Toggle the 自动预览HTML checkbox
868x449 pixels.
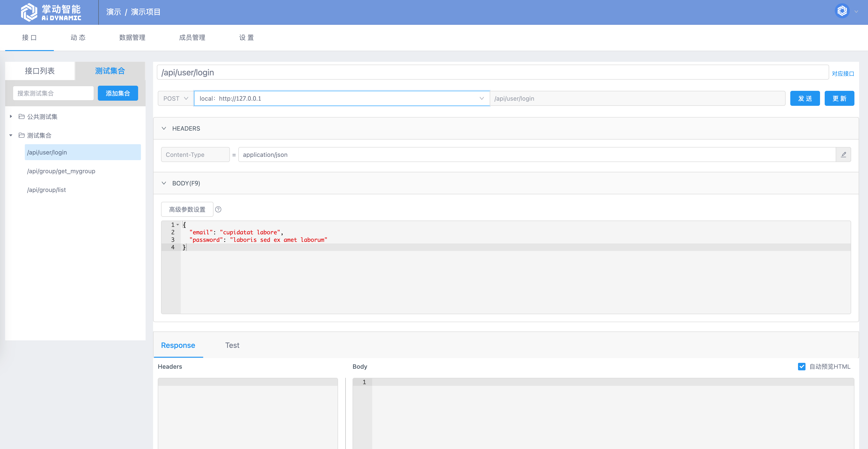click(x=802, y=366)
